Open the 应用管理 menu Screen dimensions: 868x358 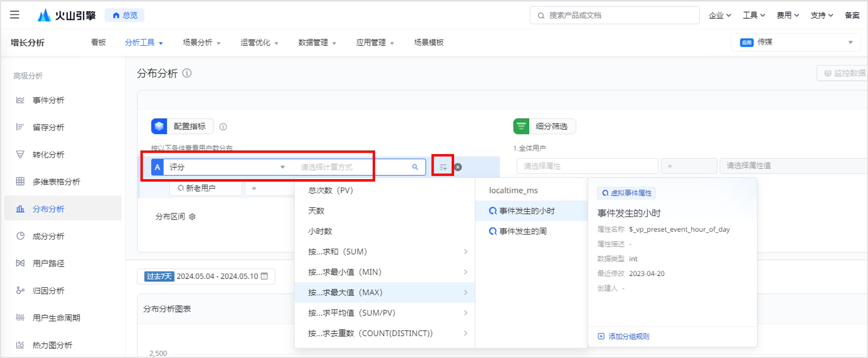[375, 43]
